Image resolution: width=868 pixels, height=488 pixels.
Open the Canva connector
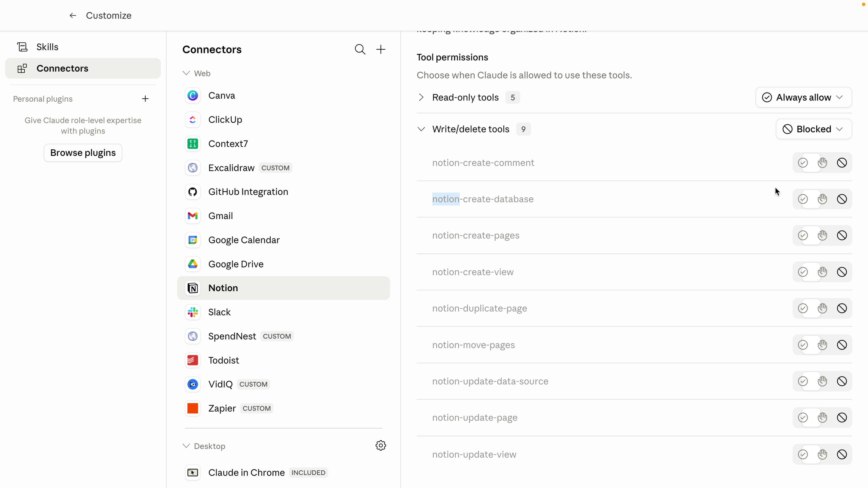point(283,96)
